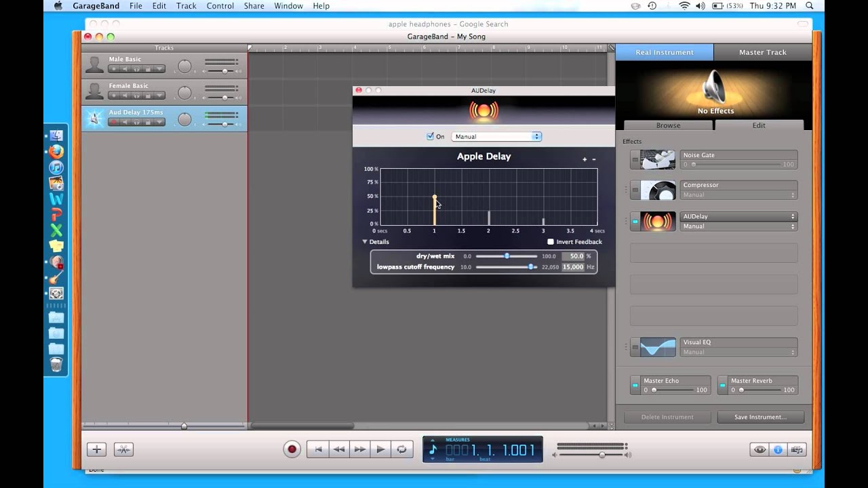Add a new track with plus button

pyautogui.click(x=96, y=449)
